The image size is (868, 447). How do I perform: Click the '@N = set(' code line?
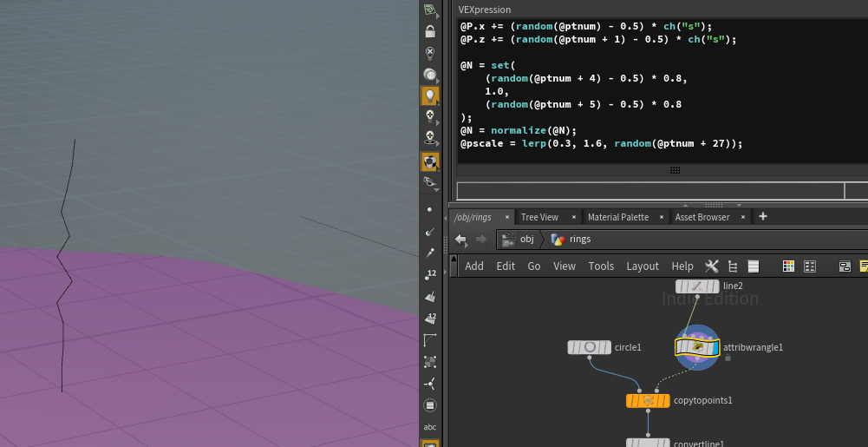[487, 65]
